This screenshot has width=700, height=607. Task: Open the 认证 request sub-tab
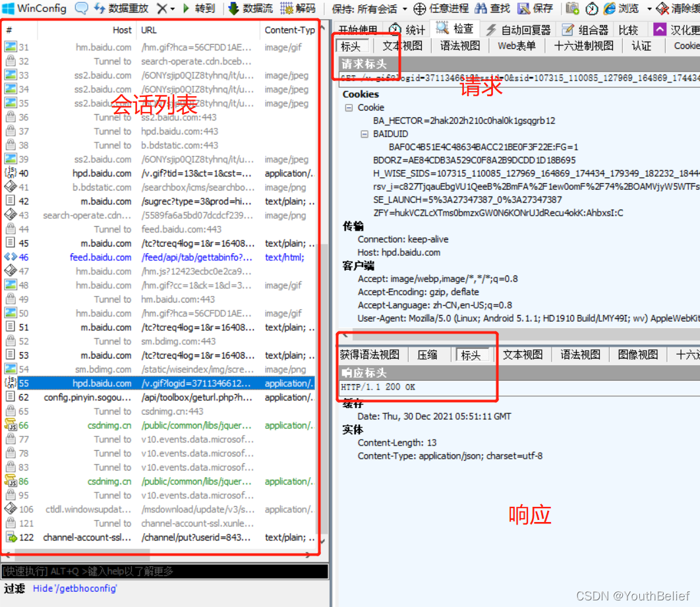coord(641,45)
